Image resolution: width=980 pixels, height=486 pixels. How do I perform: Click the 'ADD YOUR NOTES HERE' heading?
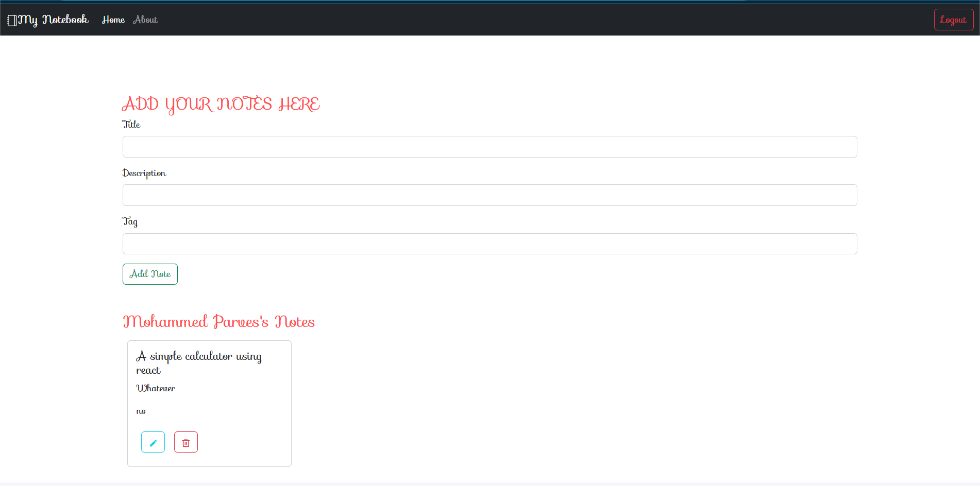[221, 104]
